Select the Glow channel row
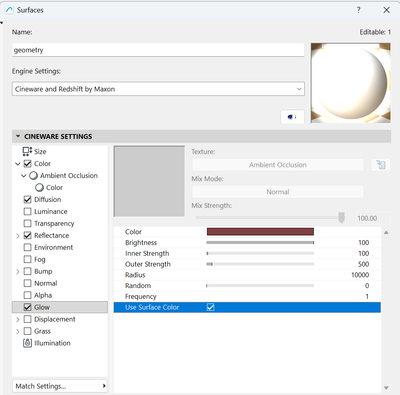 point(60,307)
